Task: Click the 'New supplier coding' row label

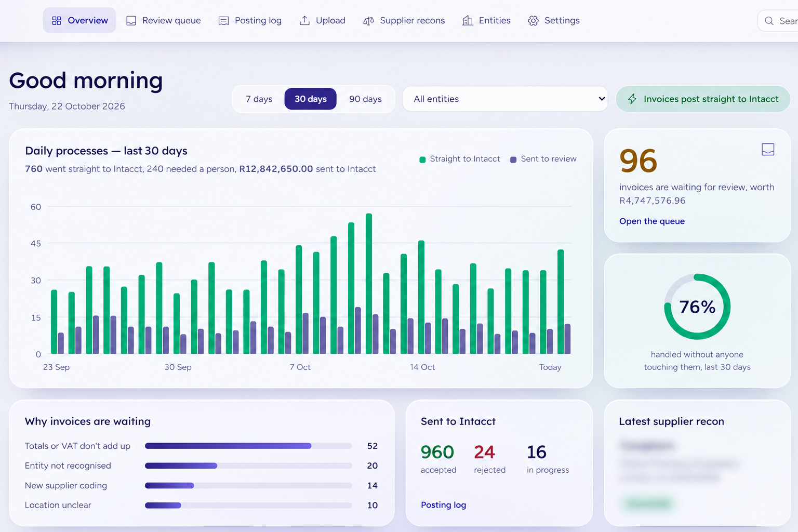Action: 66,485
